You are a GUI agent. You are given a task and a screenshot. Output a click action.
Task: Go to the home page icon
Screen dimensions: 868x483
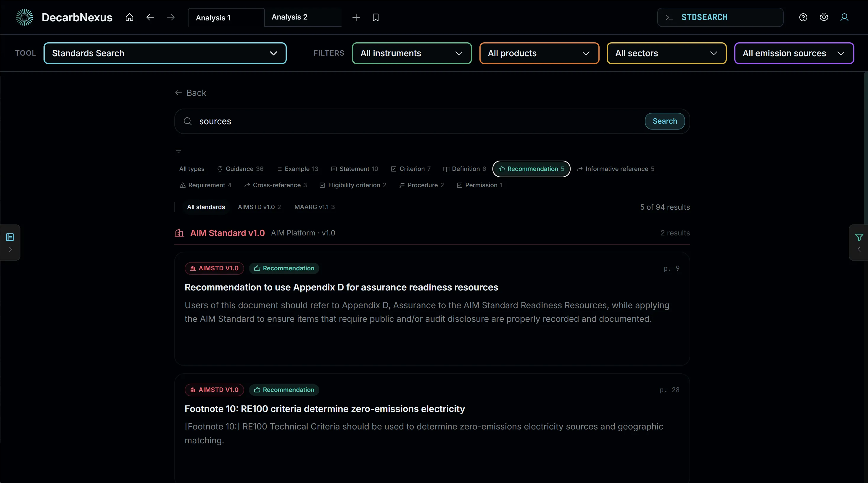pyautogui.click(x=129, y=17)
